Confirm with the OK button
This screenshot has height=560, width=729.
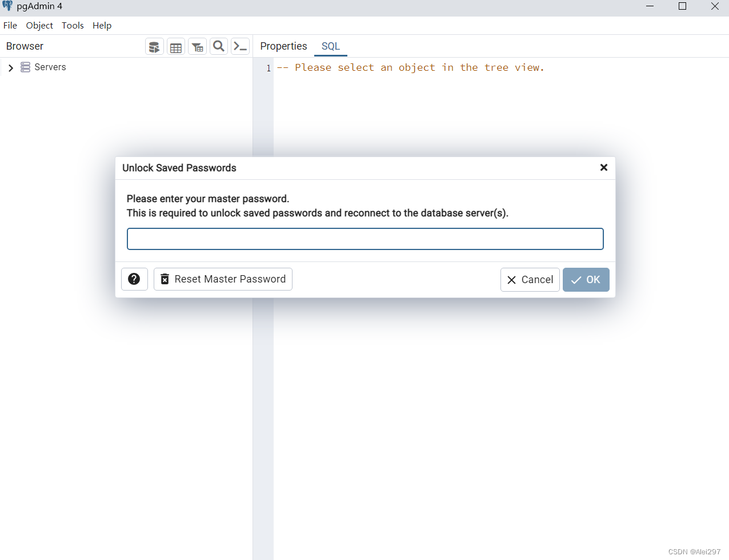[586, 280]
